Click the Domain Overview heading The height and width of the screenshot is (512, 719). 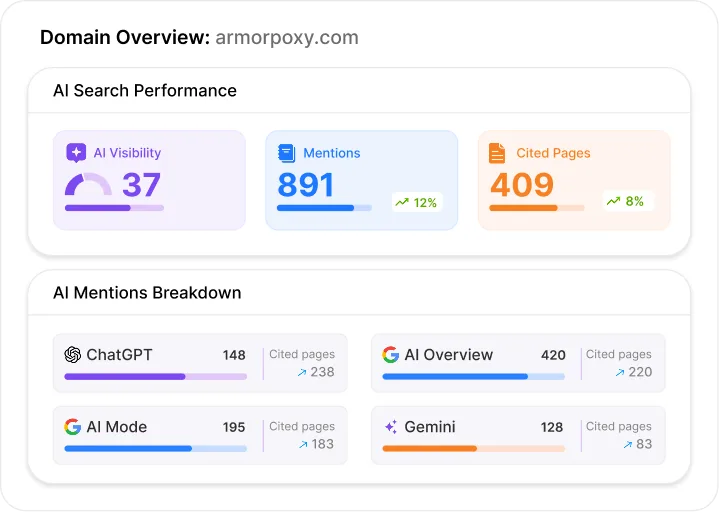[x=125, y=38]
